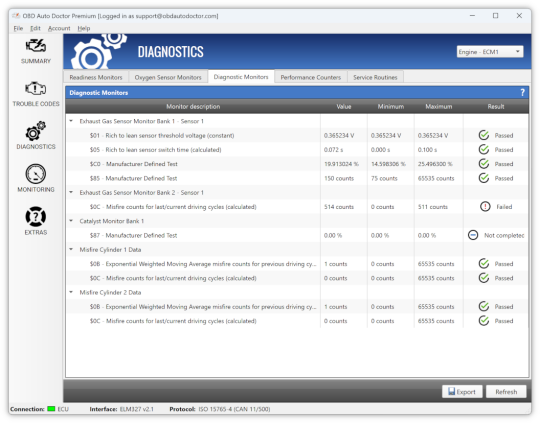Switch to Oxygen Sensor Monitors tab
The height and width of the screenshot is (423, 540).
(x=168, y=77)
